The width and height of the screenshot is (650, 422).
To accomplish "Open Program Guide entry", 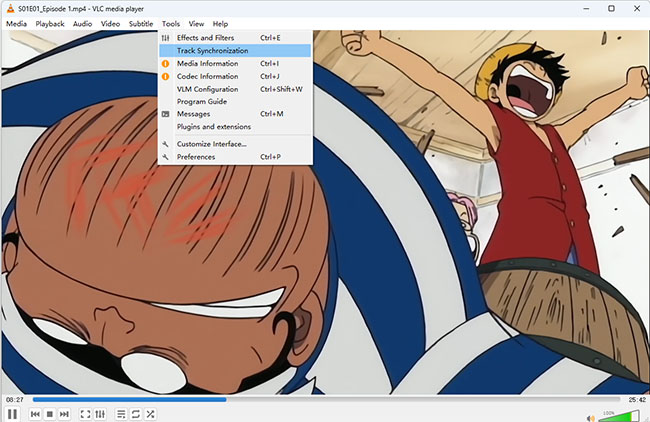I will [x=235, y=102].
